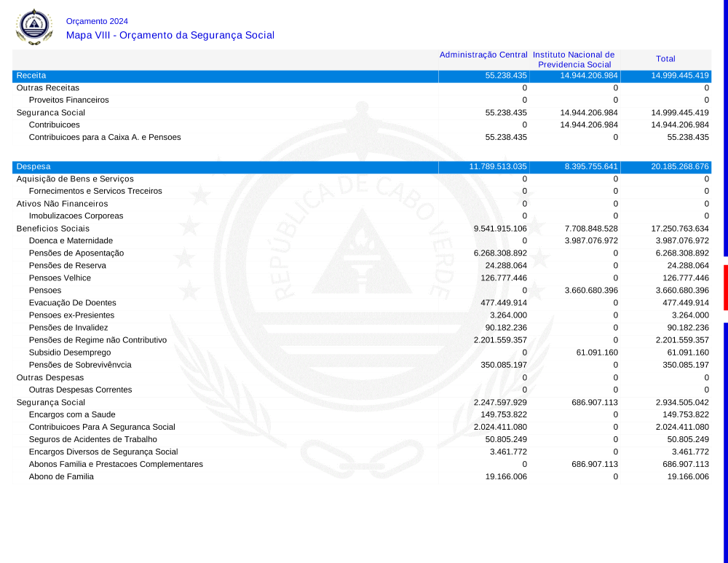728x563 pixels.
Task: Click the Total column header
Action: click(665, 59)
